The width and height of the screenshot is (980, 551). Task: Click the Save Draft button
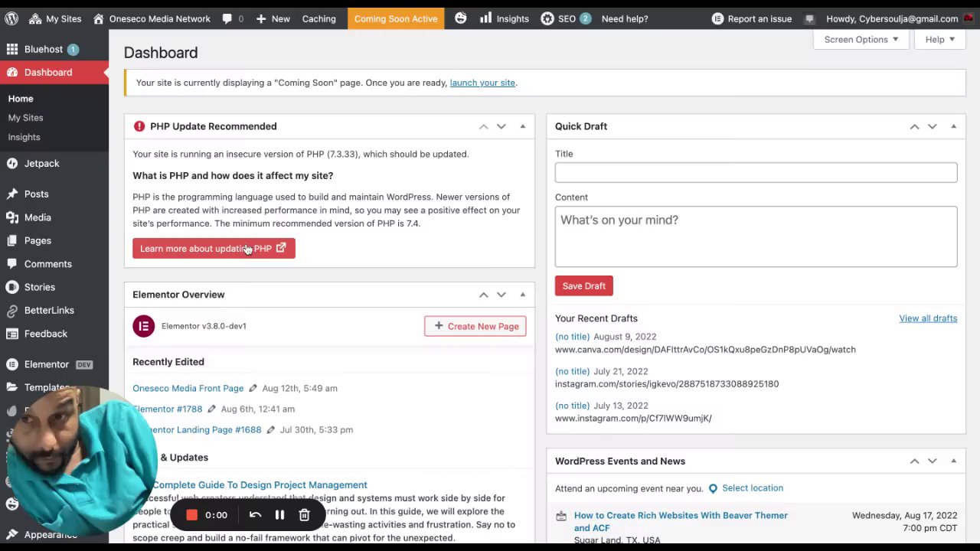583,286
